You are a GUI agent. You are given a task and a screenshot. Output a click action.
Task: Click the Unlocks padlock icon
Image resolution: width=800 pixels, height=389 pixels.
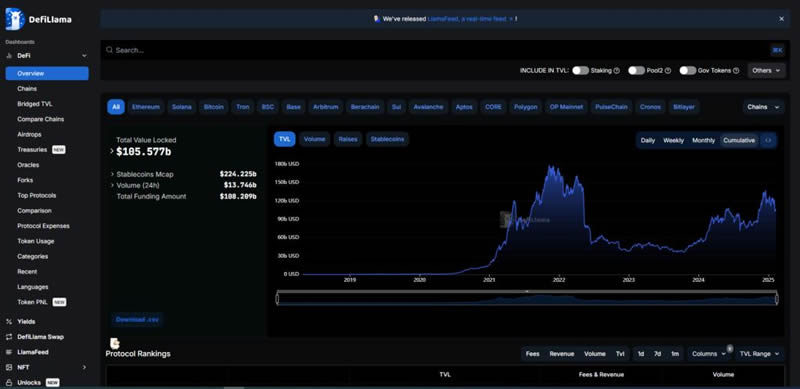9,382
